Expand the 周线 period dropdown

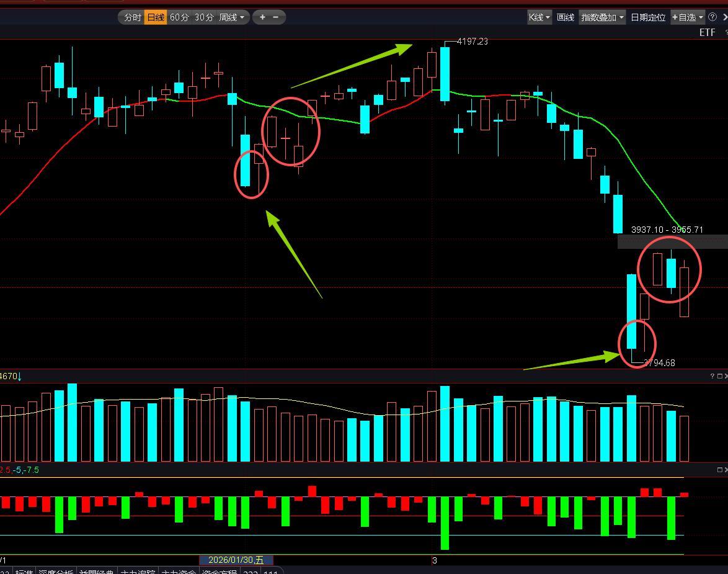point(232,17)
